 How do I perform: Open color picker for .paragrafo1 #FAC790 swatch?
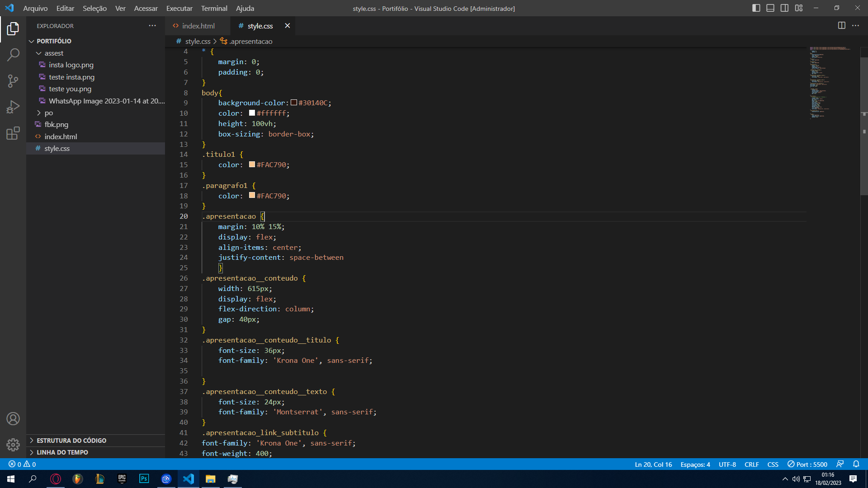(x=252, y=196)
